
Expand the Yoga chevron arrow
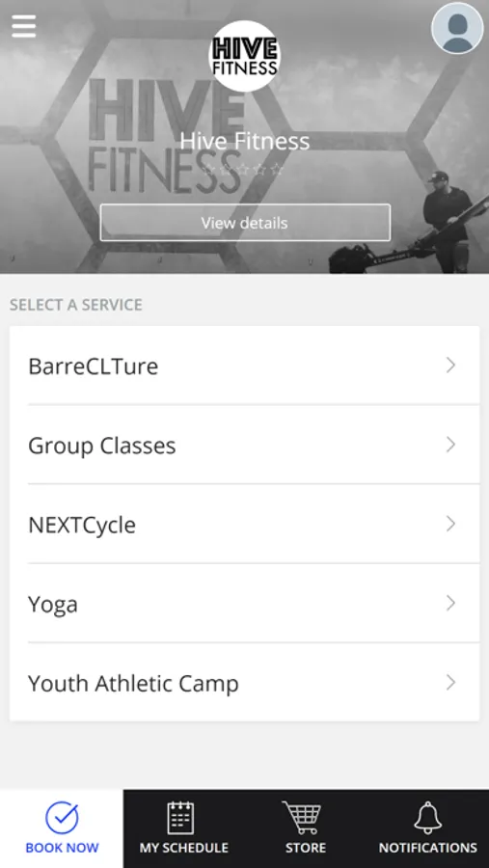click(450, 603)
